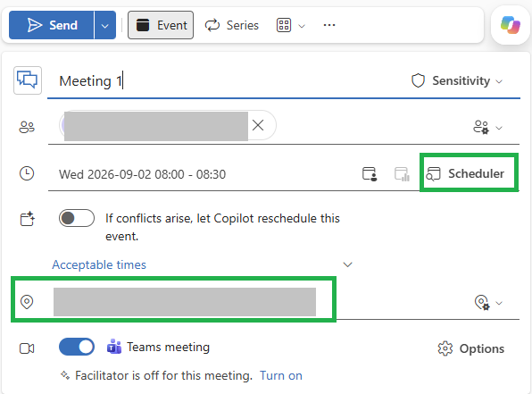Open attendee settings people-gear icon
Screen dimensions: 532x394
click(x=481, y=127)
